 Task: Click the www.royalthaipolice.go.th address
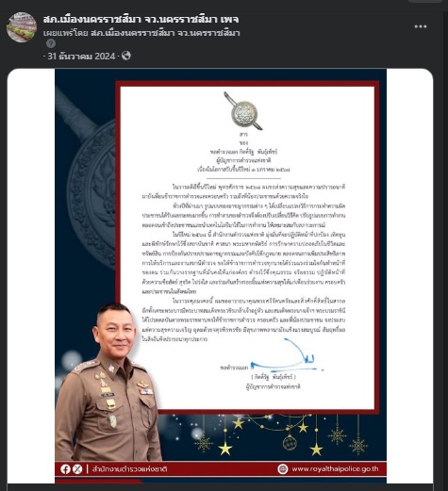click(x=335, y=469)
